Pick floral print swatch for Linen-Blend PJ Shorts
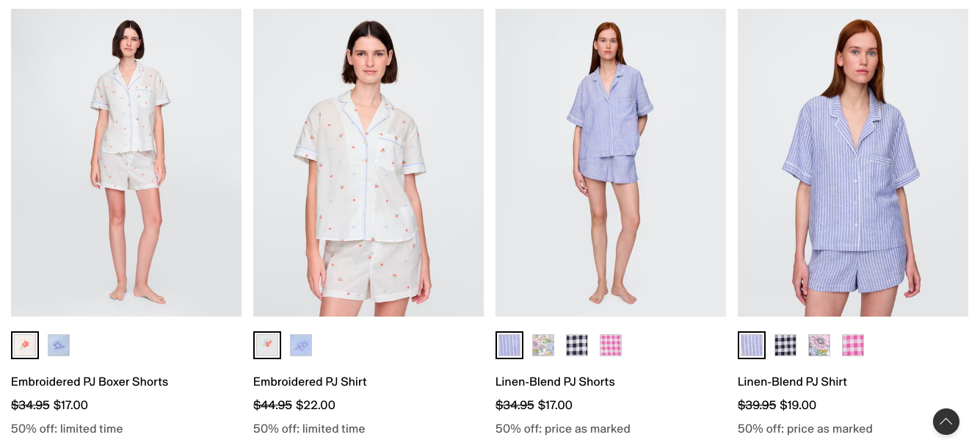The image size is (980, 440). [543, 345]
